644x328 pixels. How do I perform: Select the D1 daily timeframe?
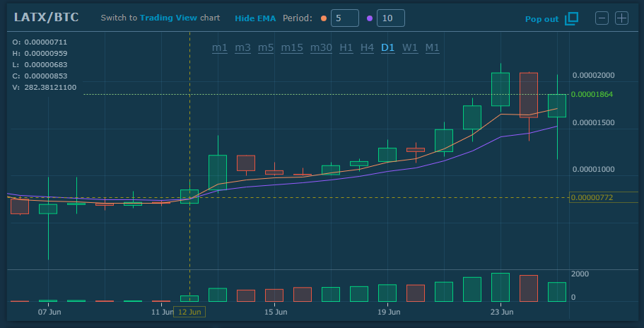point(388,47)
